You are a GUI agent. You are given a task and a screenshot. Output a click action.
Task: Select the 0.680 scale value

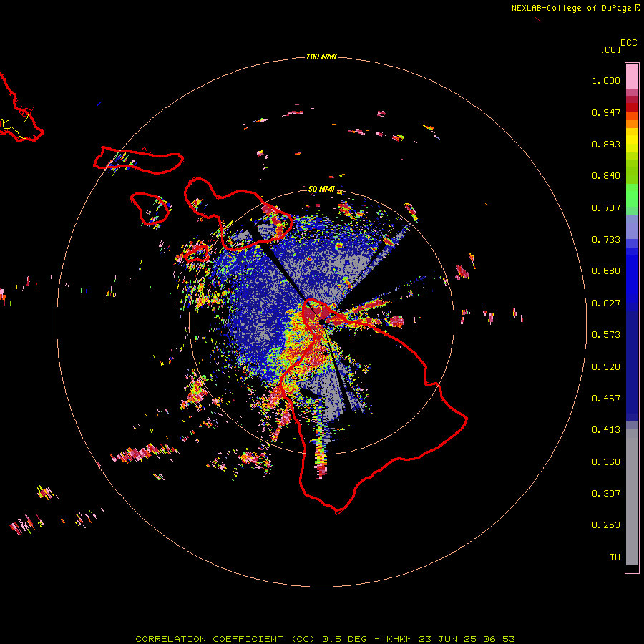(x=606, y=271)
